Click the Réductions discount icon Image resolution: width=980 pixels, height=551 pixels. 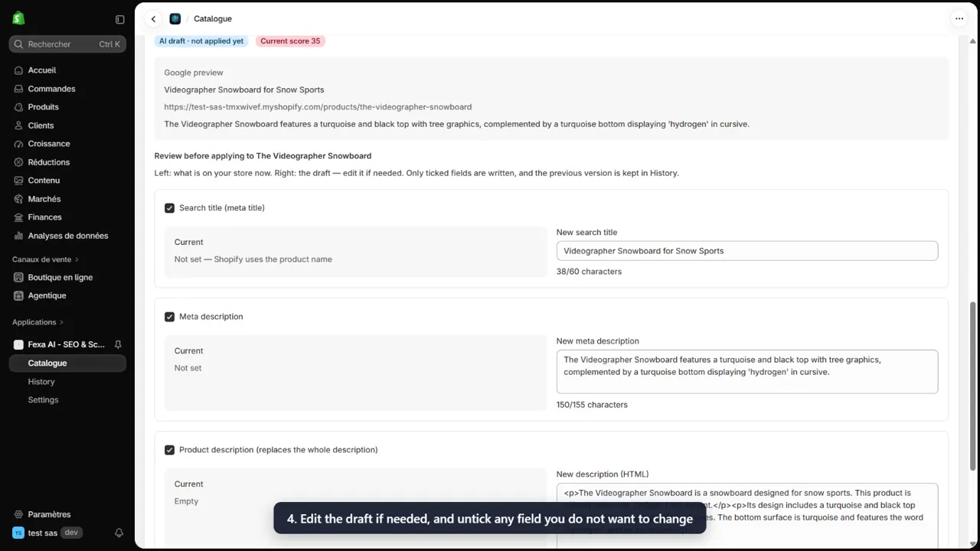pyautogui.click(x=18, y=162)
